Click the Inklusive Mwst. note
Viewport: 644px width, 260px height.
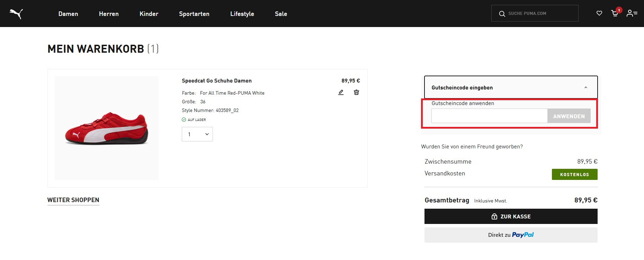pyautogui.click(x=491, y=201)
